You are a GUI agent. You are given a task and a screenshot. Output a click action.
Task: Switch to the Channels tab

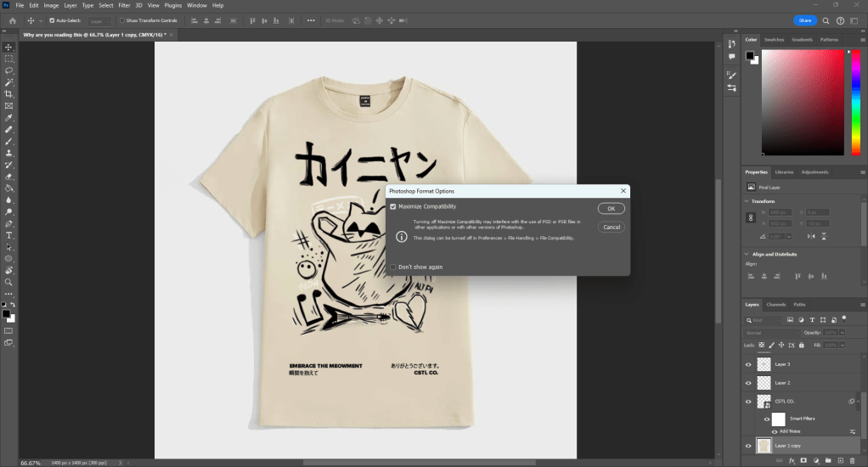pos(776,304)
